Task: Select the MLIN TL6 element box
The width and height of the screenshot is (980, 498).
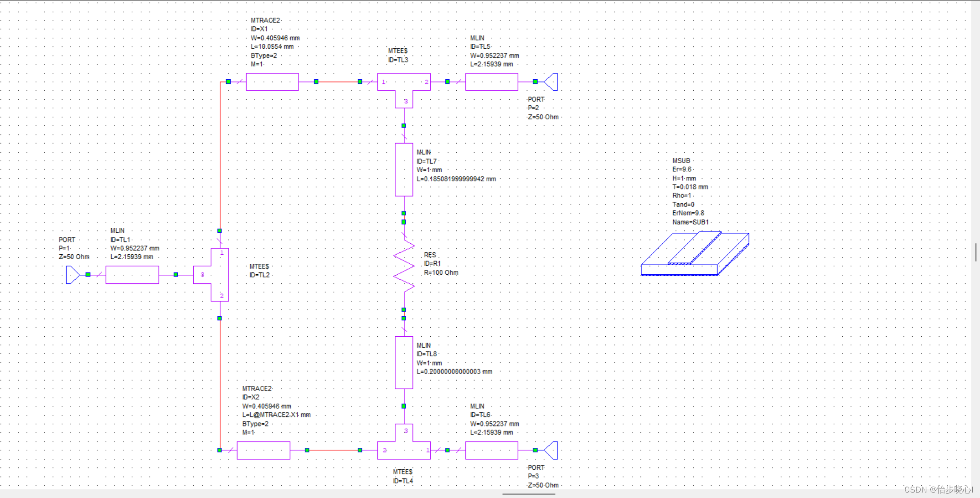Action: pyautogui.click(x=492, y=450)
